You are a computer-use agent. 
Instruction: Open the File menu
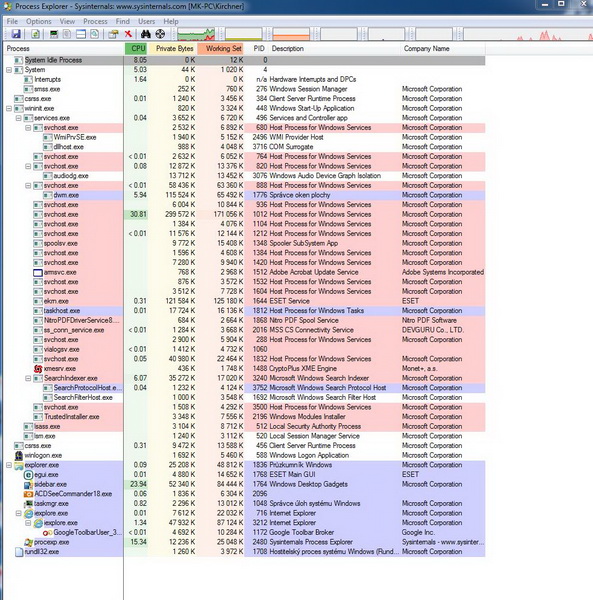pos(12,21)
